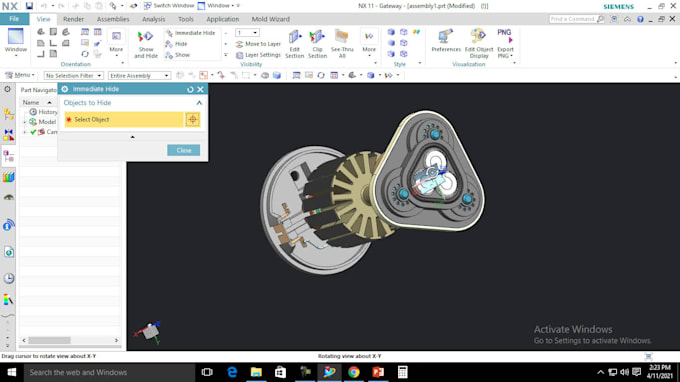680x382 pixels.
Task: Open the Mold Wizard tab
Action: pyautogui.click(x=271, y=19)
